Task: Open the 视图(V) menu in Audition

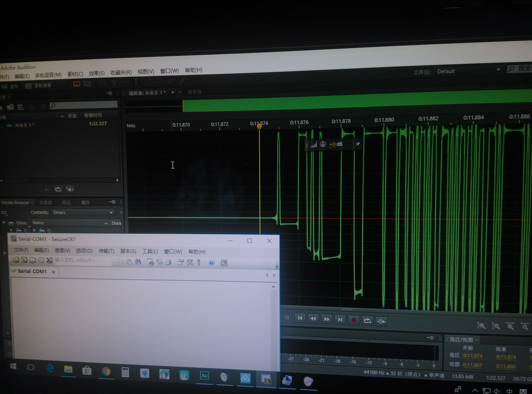Action: (146, 72)
